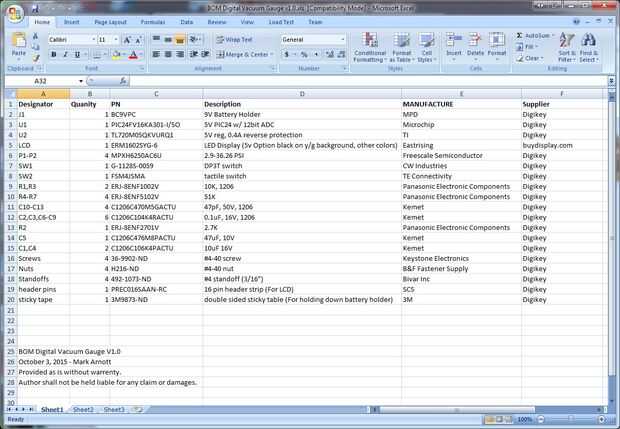
Task: Click the Excel Help icon
Action: (x=577, y=22)
